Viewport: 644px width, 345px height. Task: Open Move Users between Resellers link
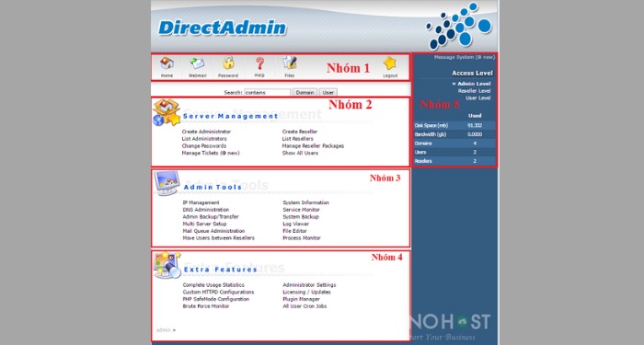point(219,238)
